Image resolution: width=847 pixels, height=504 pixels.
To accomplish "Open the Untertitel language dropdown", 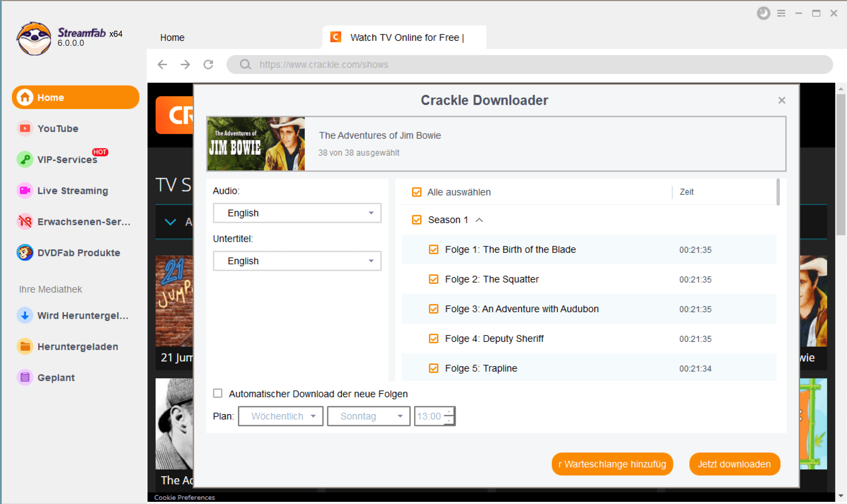I will 297,261.
